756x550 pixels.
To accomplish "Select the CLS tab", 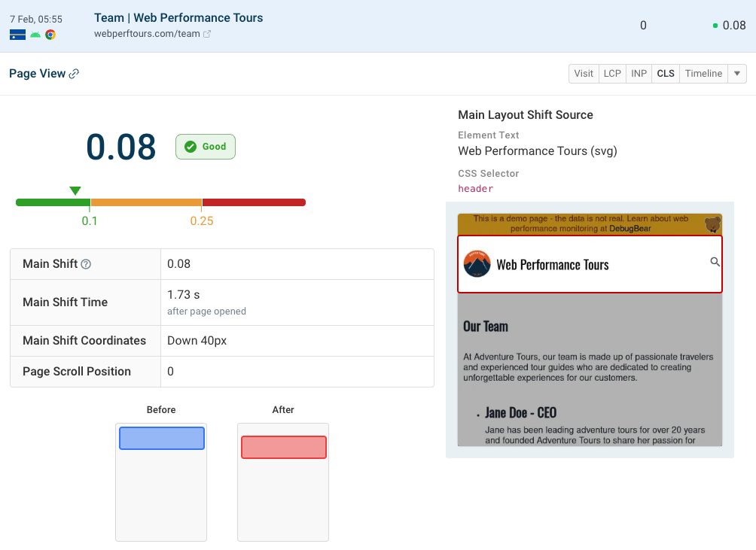I will (666, 74).
